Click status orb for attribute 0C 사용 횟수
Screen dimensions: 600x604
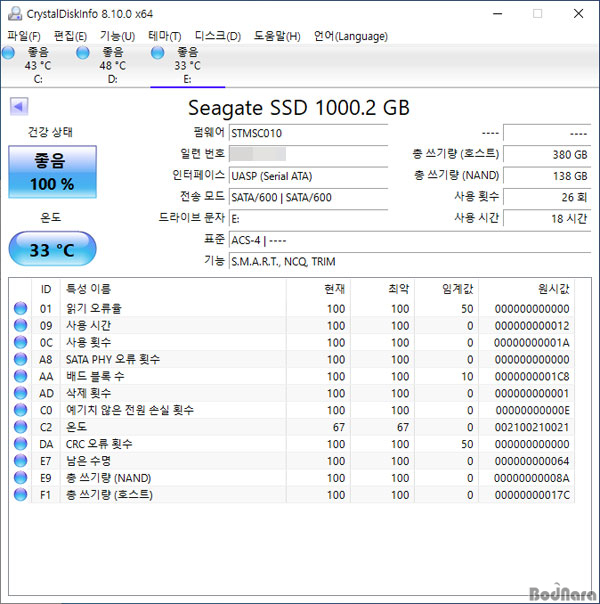pyautogui.click(x=20, y=342)
